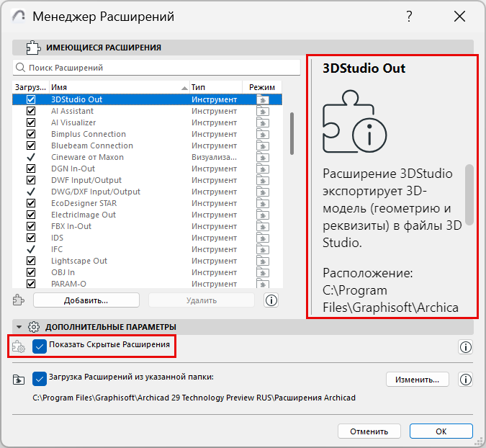Screen dimensions: 486x448
Task: Toggle the FBX In-Out load checkbox
Action: click(x=31, y=226)
